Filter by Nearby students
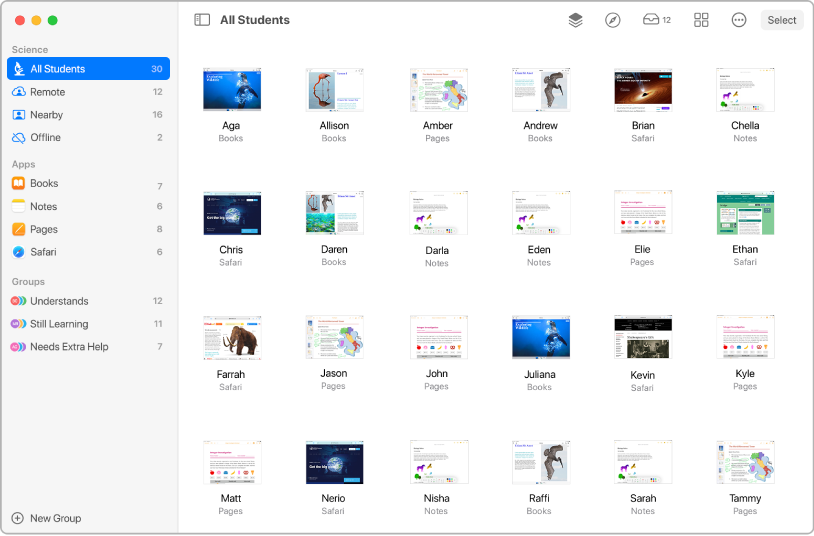The height and width of the screenshot is (536, 814). point(88,115)
